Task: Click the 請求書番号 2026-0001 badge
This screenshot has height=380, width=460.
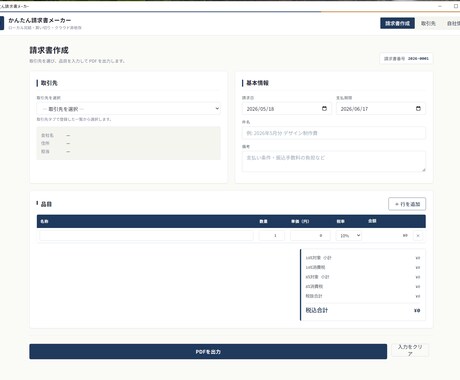Action: [x=406, y=59]
